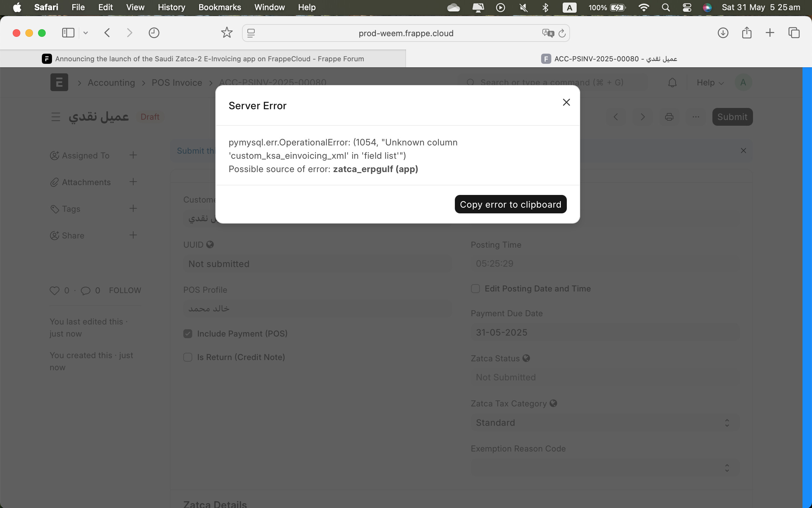The image size is (812, 508).
Task: Switch to ACC-PSINV-2025-00080 tab
Action: click(x=609, y=59)
